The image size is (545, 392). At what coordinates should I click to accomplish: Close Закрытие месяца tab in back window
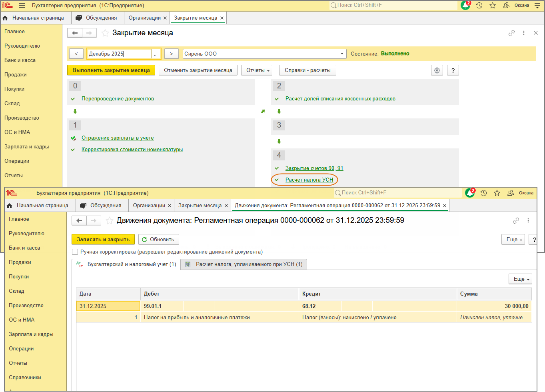click(x=222, y=18)
